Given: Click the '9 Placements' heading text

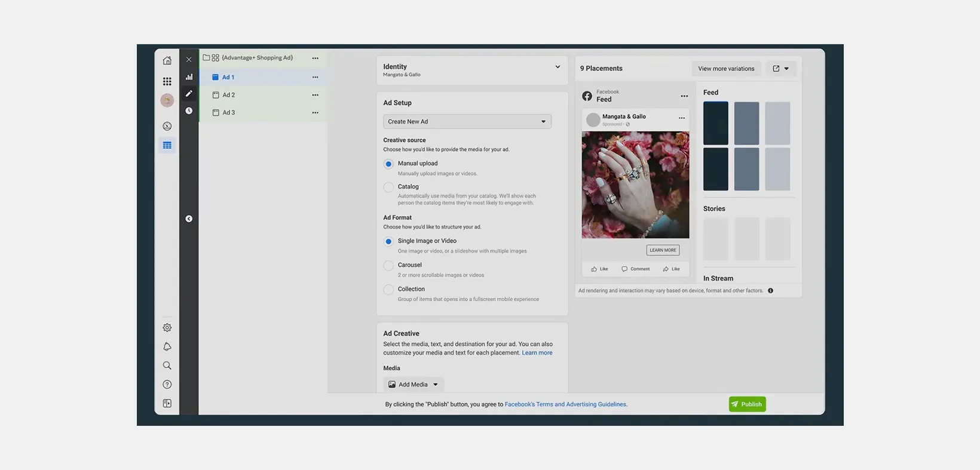Looking at the screenshot, I should tap(601, 69).
